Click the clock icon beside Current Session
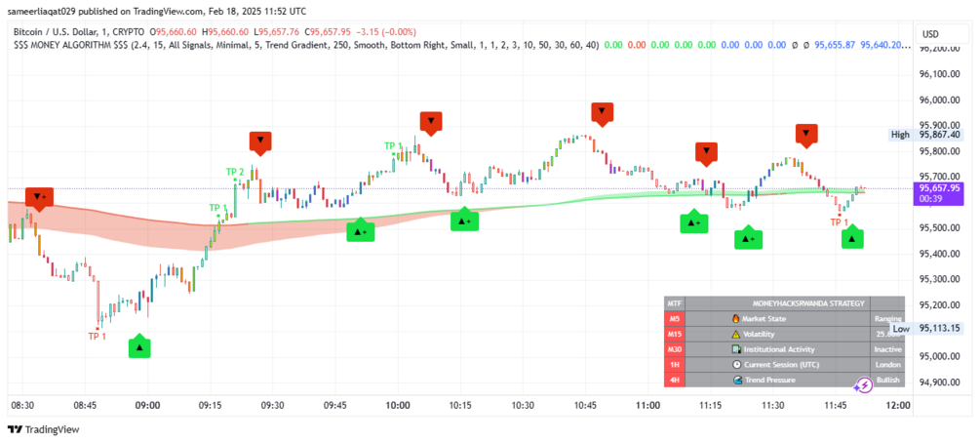Screen dimensions: 980x443 [735, 365]
